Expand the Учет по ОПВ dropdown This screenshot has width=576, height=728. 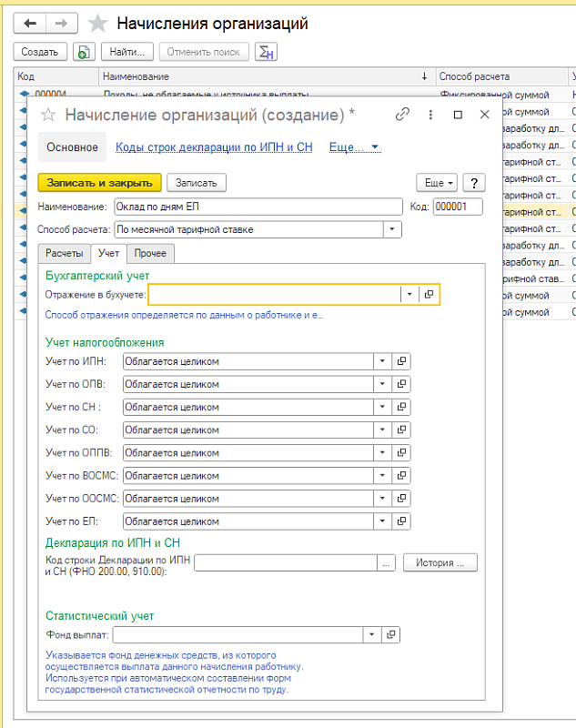pyautogui.click(x=382, y=384)
